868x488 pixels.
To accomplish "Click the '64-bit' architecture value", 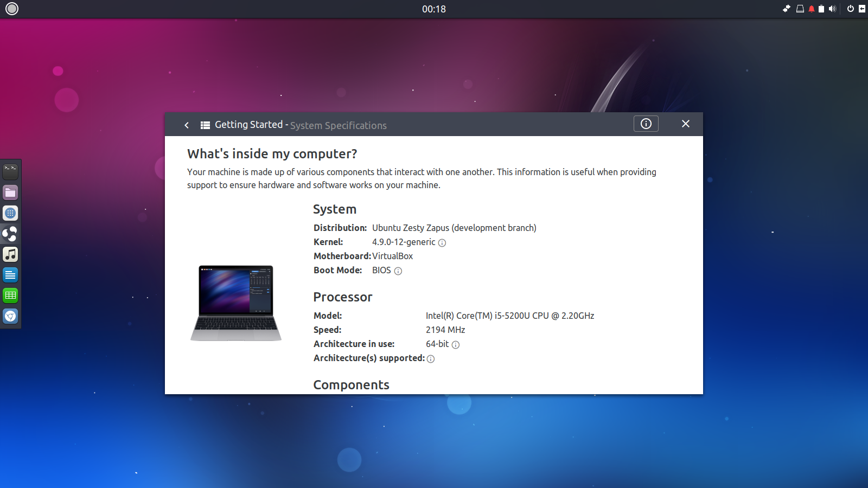I will [x=437, y=344].
